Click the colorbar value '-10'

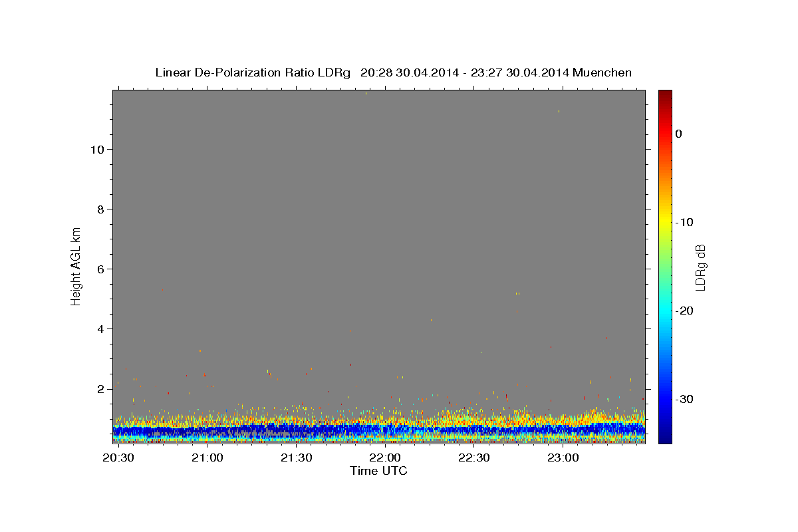click(684, 222)
